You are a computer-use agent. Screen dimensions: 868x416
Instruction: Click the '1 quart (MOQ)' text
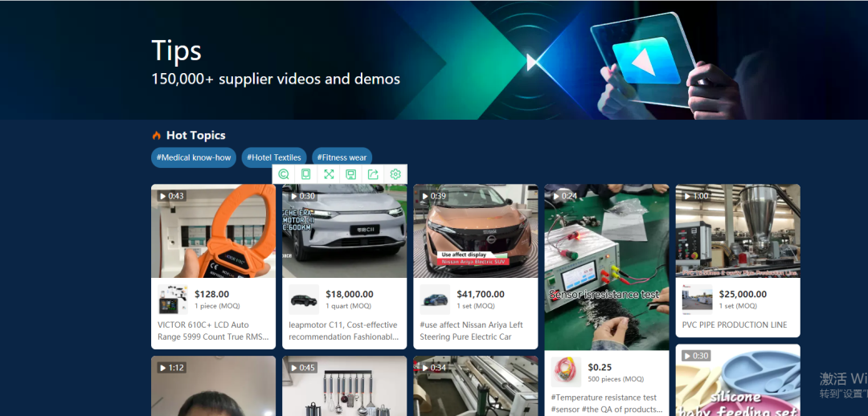tap(348, 306)
